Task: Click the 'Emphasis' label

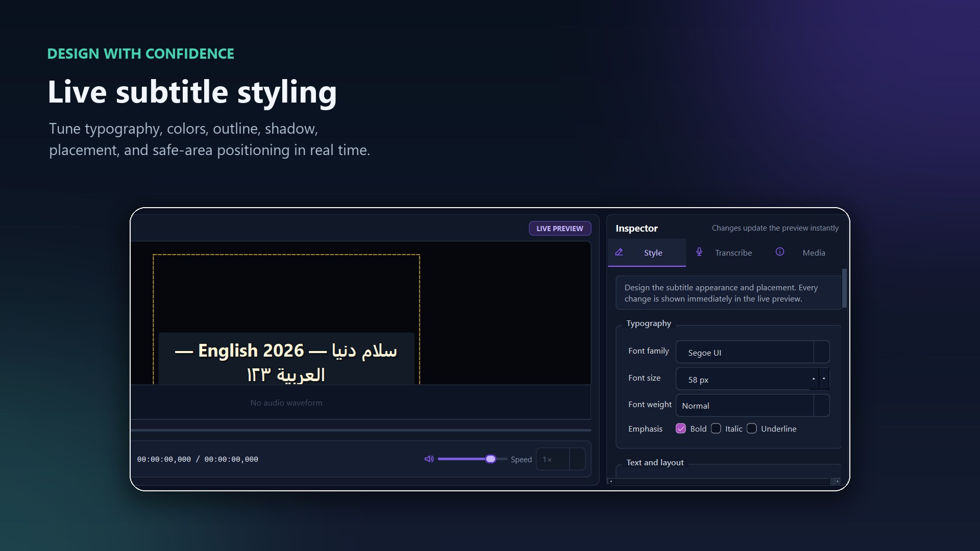Action: click(645, 429)
